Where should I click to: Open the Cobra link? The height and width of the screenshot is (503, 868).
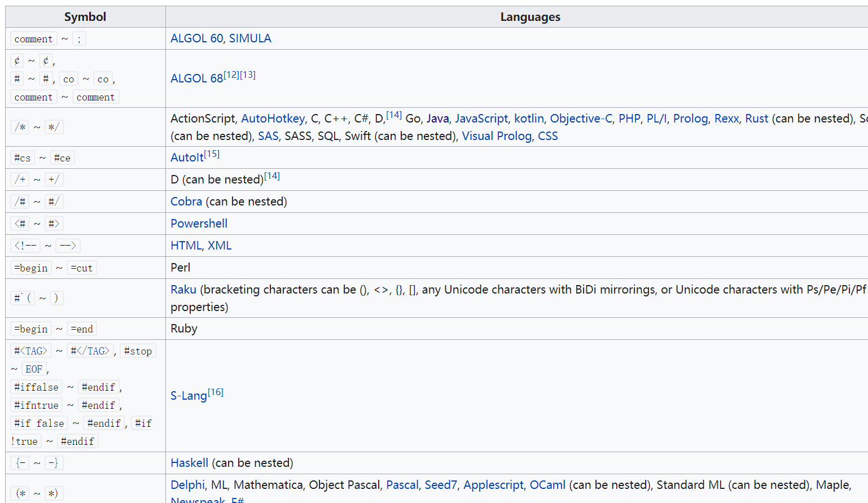(186, 202)
